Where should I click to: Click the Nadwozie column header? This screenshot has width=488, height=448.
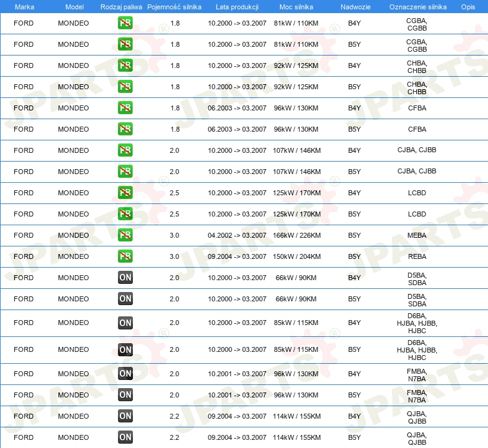point(356,7)
